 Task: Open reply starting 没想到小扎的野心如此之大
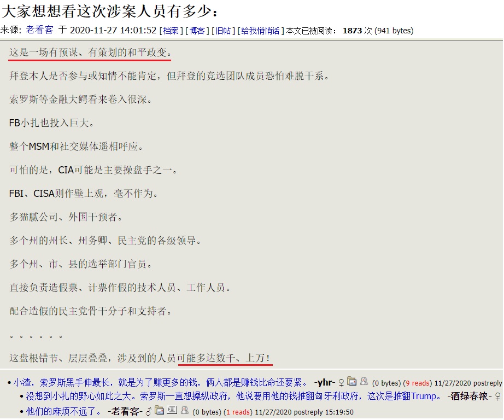233,396
